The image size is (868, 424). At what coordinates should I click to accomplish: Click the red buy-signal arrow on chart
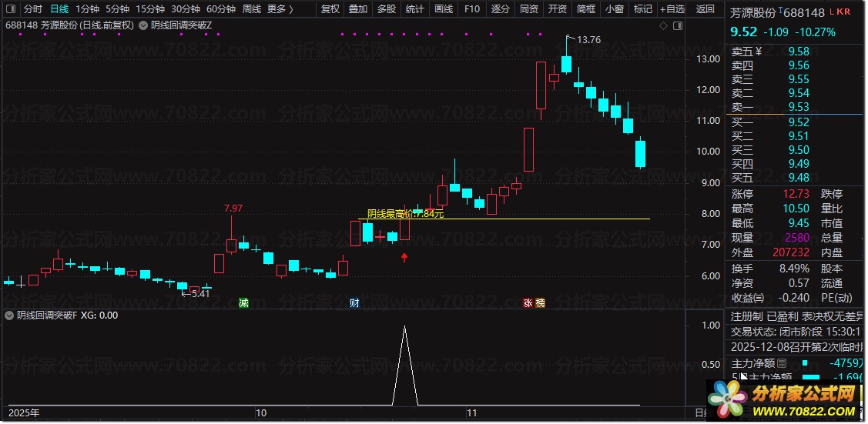coord(404,257)
